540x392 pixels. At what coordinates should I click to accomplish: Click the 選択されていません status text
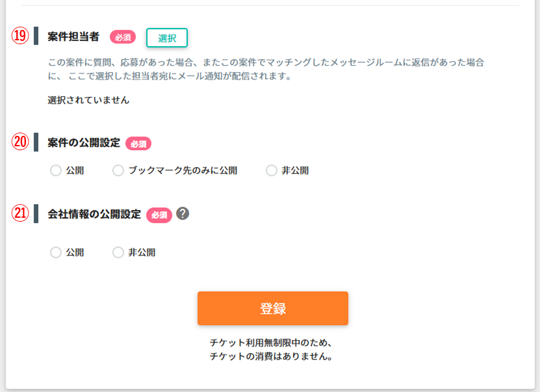[88, 100]
